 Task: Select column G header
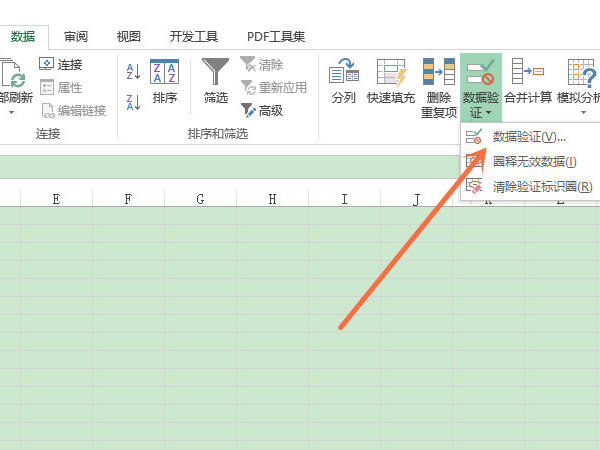[200, 199]
